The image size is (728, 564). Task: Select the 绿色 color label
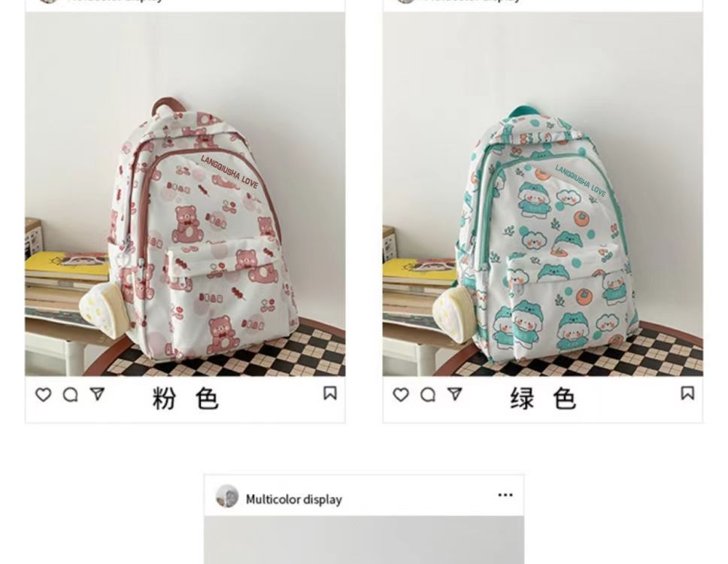(543, 399)
